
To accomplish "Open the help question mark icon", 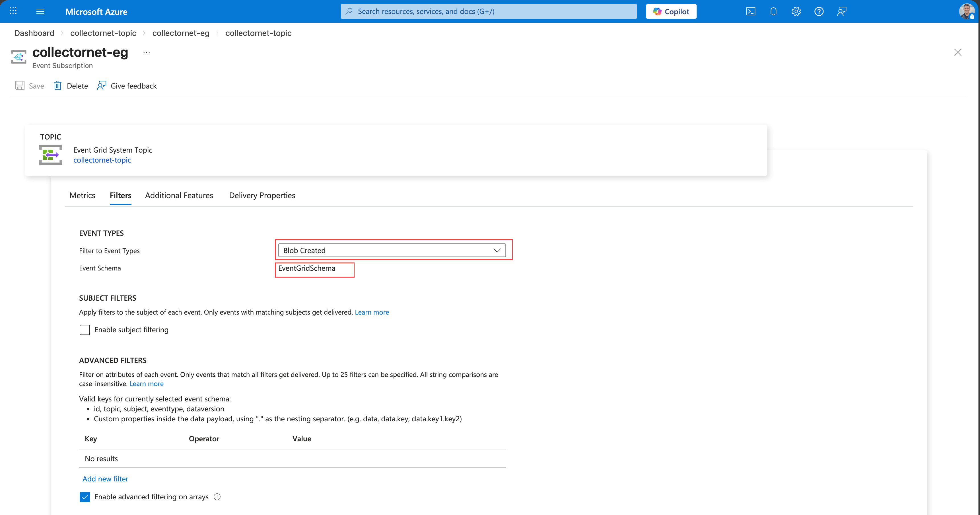I will click(x=819, y=11).
